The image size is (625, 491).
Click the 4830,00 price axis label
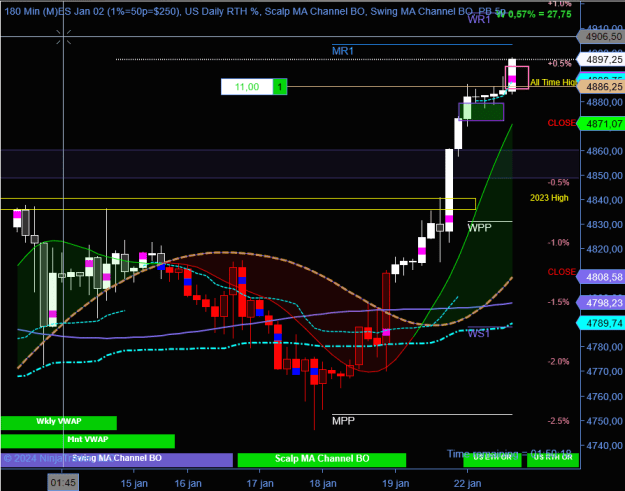604,224
